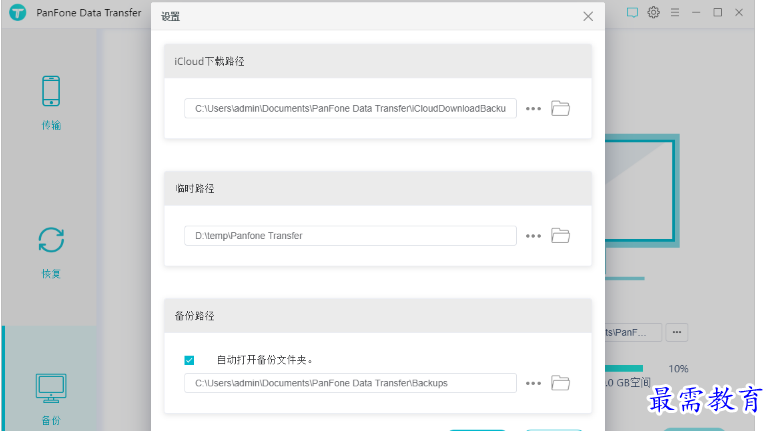
Task: Click the 临时路径 section header
Action: click(x=378, y=189)
